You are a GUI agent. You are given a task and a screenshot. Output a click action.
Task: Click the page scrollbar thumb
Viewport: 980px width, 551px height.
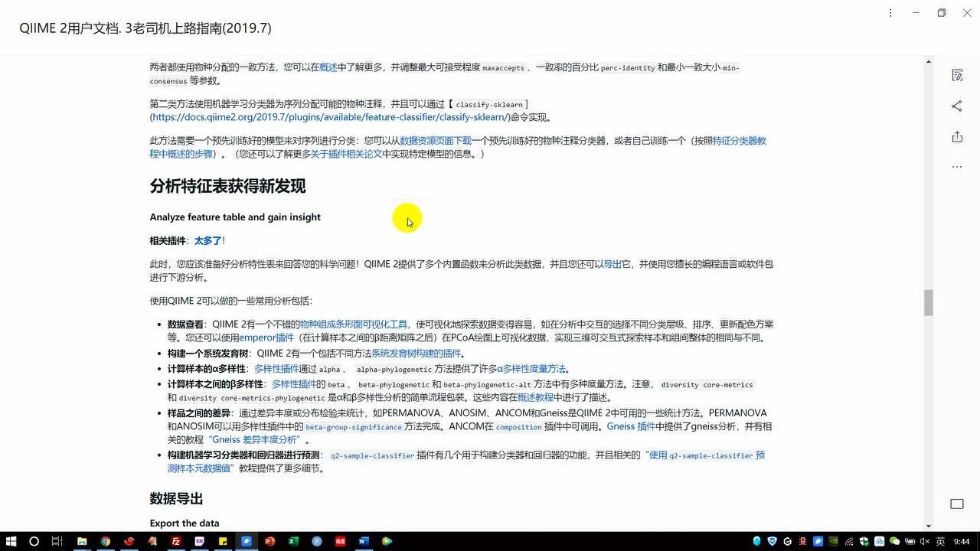pos(929,303)
